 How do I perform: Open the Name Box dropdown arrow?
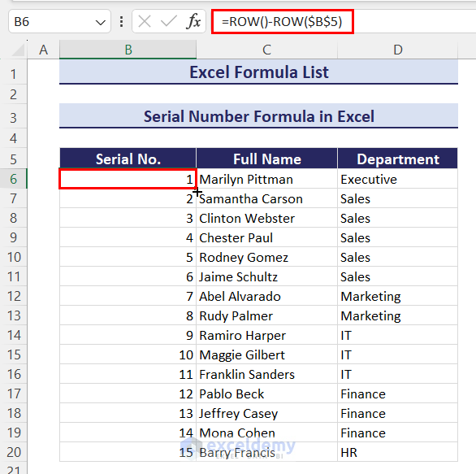pyautogui.click(x=100, y=22)
